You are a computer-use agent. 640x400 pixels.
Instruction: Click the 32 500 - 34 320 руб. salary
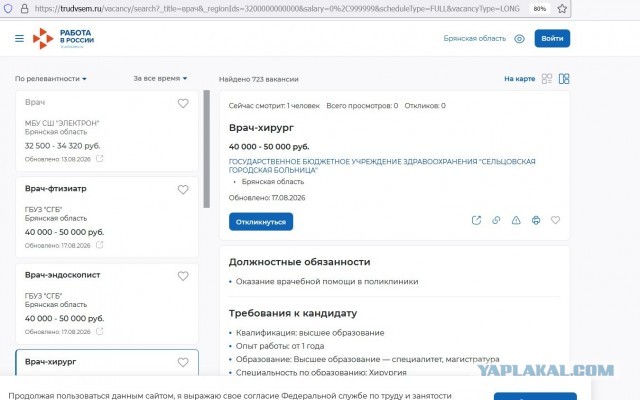pos(62,146)
